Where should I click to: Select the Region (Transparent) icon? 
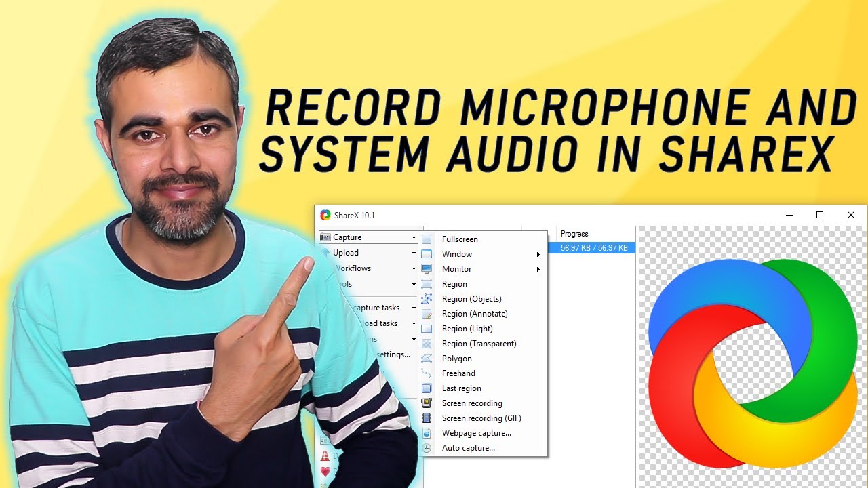tap(427, 344)
